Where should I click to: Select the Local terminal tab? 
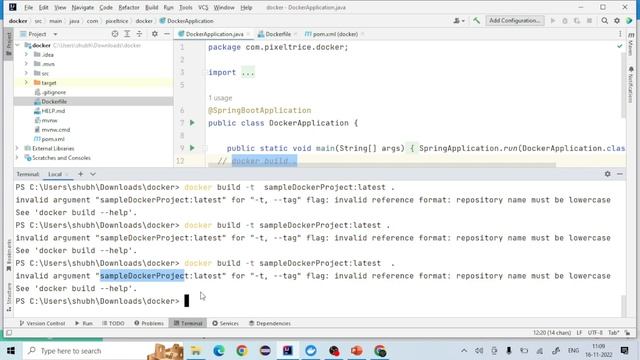(x=55, y=174)
